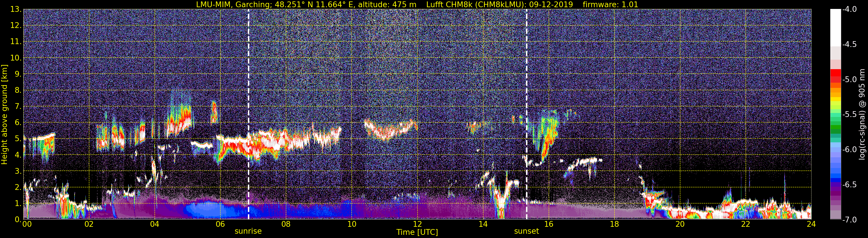Click the height axis tick label "11."

coord(16,42)
